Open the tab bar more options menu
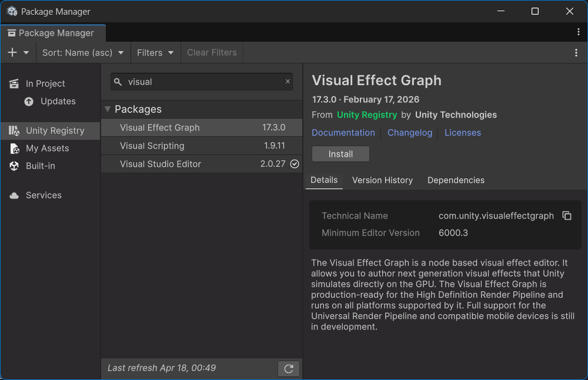The height and width of the screenshot is (380, 588). (578, 32)
